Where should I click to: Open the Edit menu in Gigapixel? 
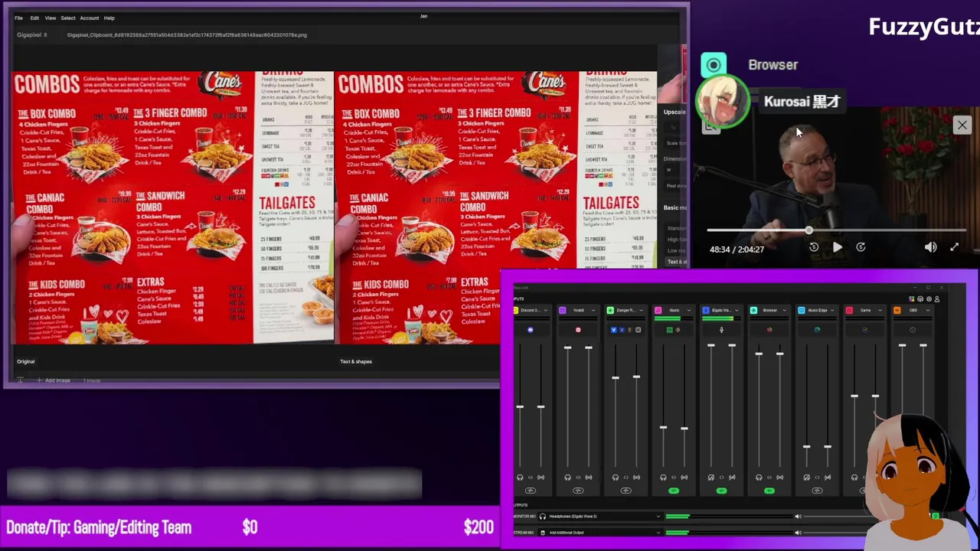[34, 18]
